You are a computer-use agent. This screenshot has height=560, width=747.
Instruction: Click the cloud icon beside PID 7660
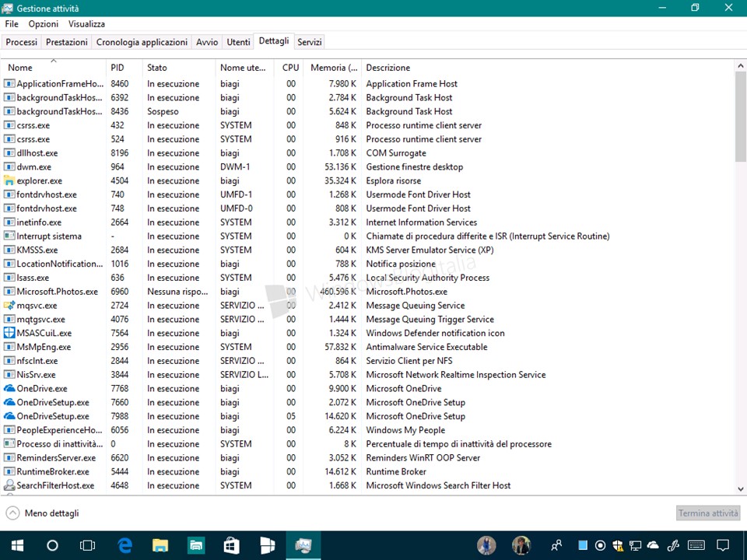pos(9,402)
